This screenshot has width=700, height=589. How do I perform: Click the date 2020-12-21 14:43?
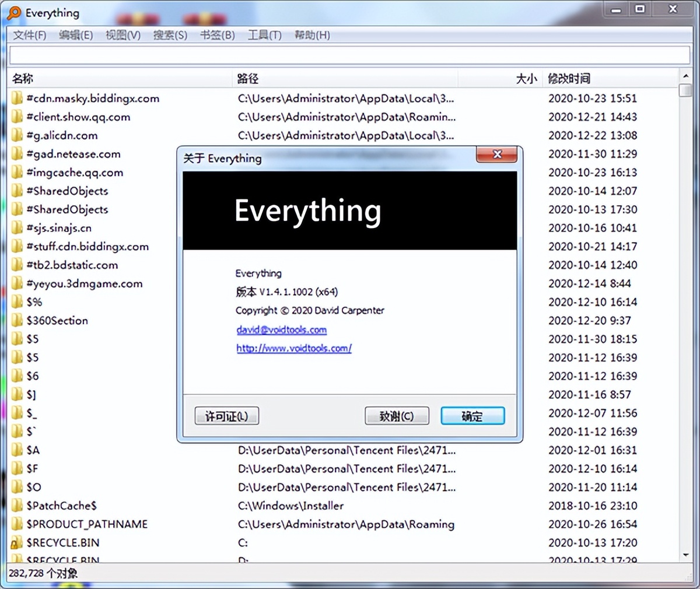tap(593, 117)
